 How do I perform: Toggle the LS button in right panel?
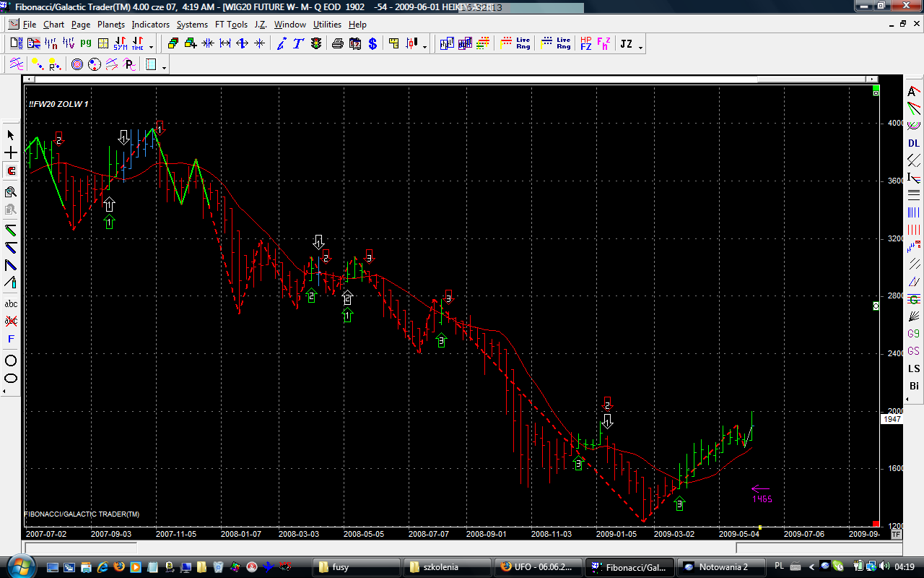coord(914,368)
